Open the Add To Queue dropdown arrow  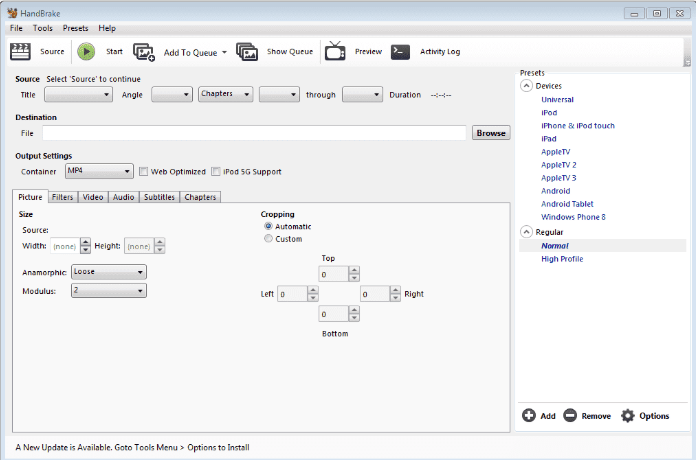[x=224, y=52]
